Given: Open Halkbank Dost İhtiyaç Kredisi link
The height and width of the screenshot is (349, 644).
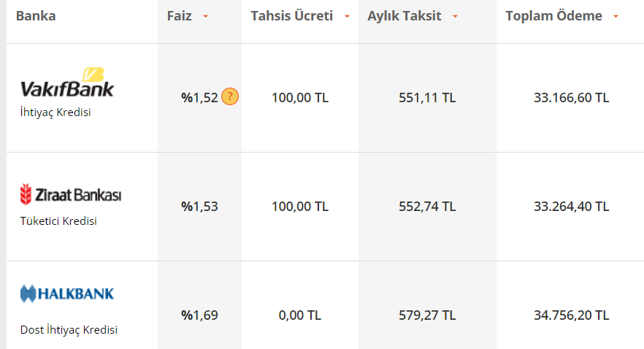Looking at the screenshot, I should [69, 330].
